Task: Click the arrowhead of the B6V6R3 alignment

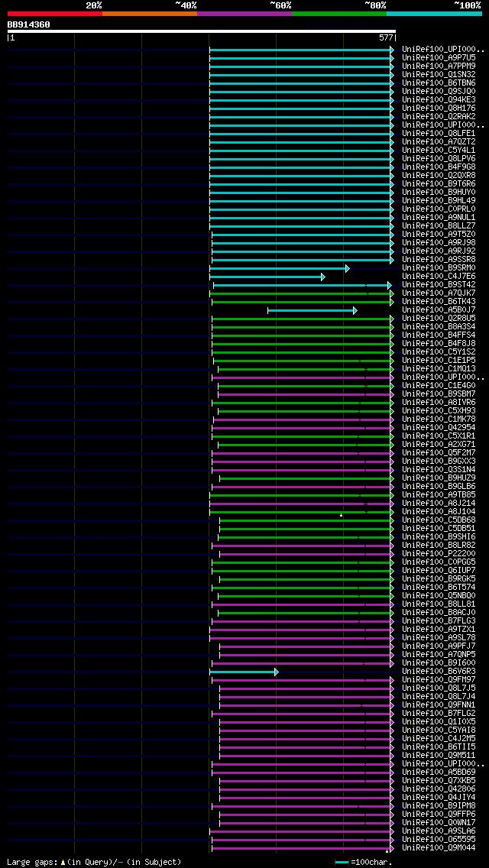Action: click(x=276, y=672)
